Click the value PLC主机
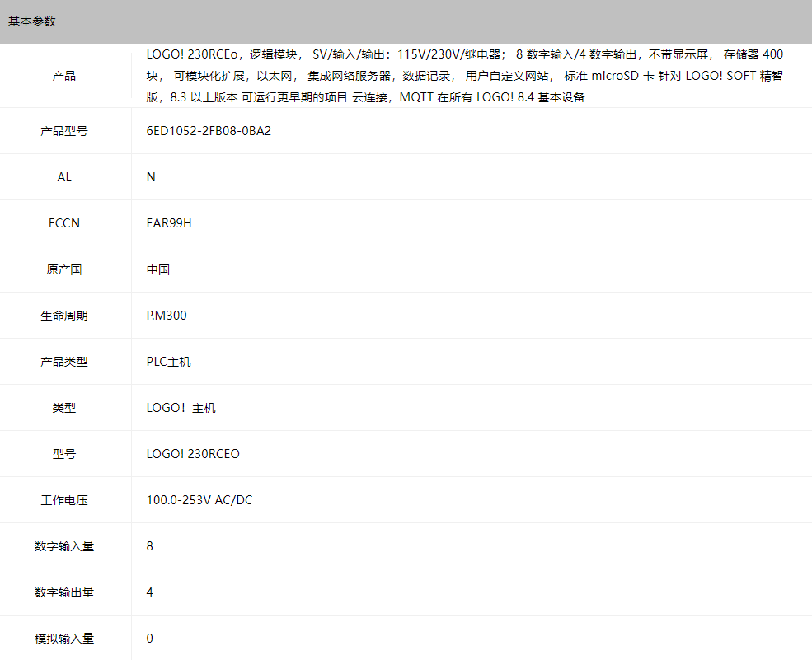Image resolution: width=812 pixels, height=660 pixels. pos(169,362)
